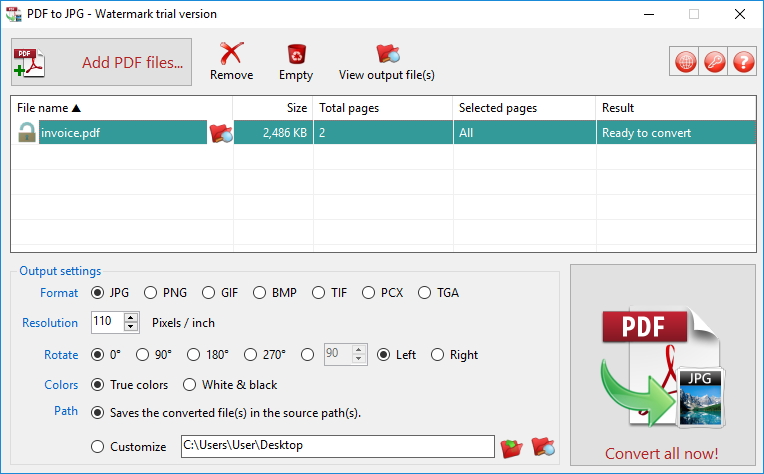The image size is (764, 474).
Task: Choose TIF output format
Action: click(x=319, y=293)
